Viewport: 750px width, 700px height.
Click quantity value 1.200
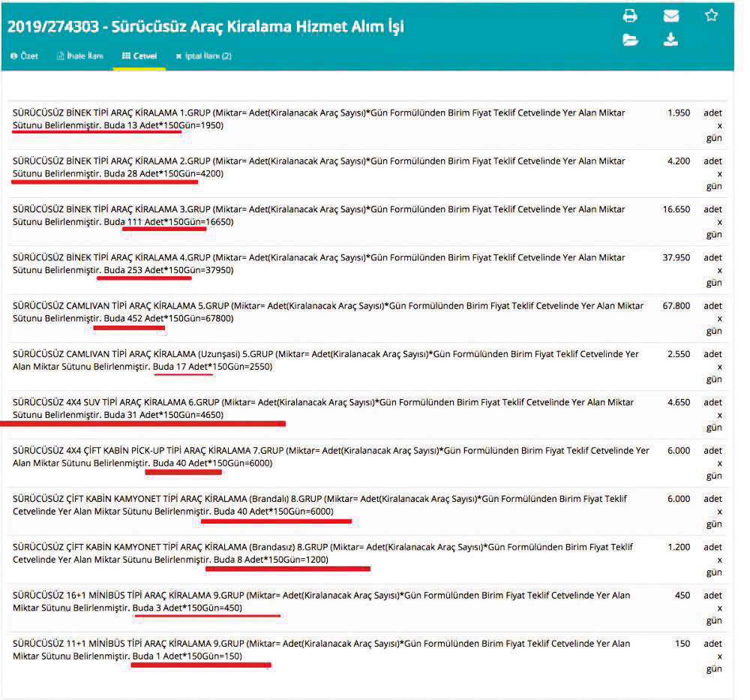pyautogui.click(x=679, y=548)
